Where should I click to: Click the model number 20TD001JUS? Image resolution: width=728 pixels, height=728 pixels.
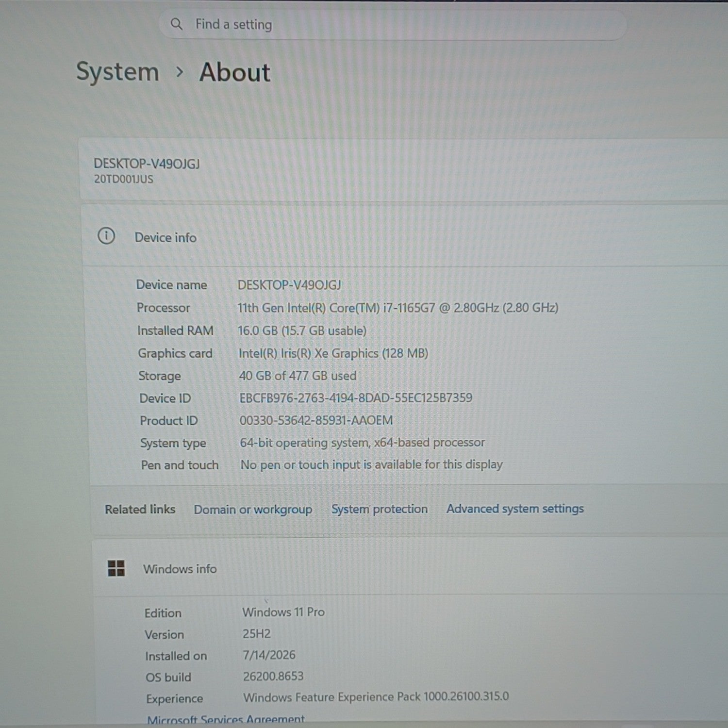pyautogui.click(x=123, y=179)
